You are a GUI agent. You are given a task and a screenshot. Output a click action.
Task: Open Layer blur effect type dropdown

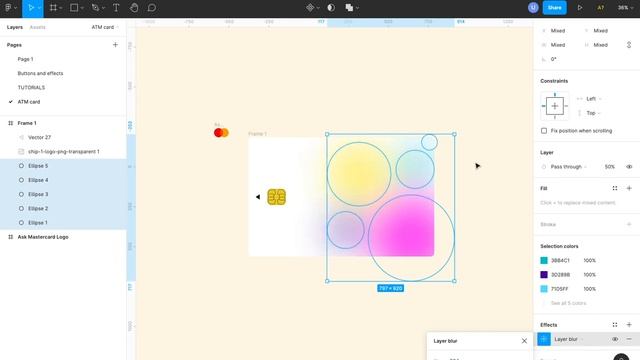[x=568, y=339]
